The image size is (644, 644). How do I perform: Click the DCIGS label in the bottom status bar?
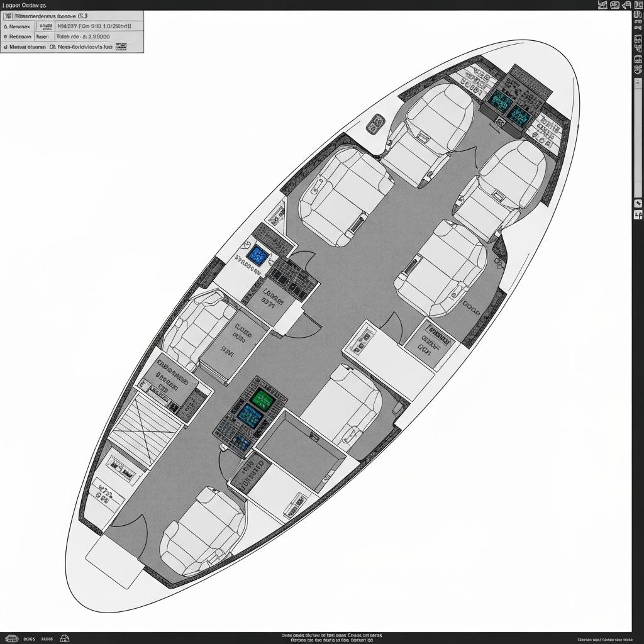[x=29, y=639]
